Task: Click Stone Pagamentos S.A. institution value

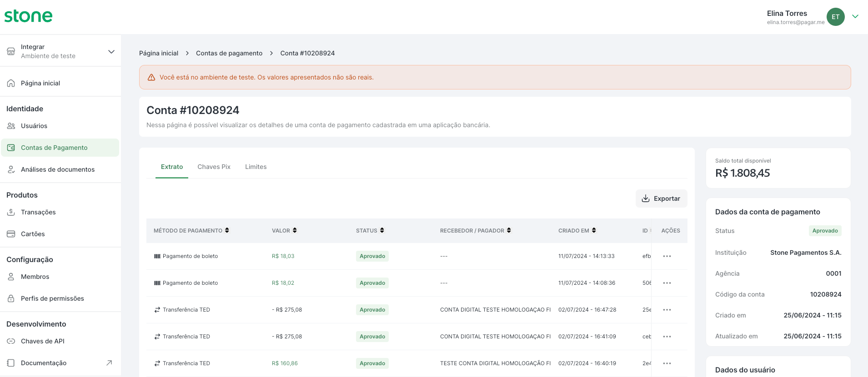Action: pos(806,253)
